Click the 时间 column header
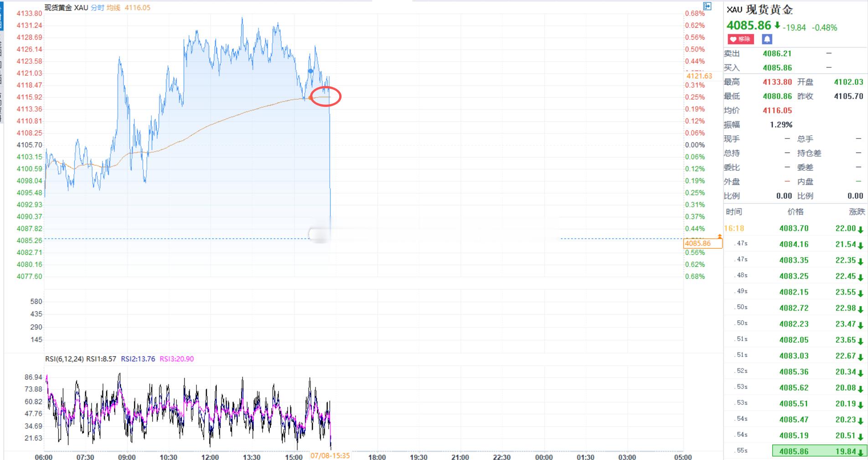Screen dimensions: 868x460 tap(734, 212)
